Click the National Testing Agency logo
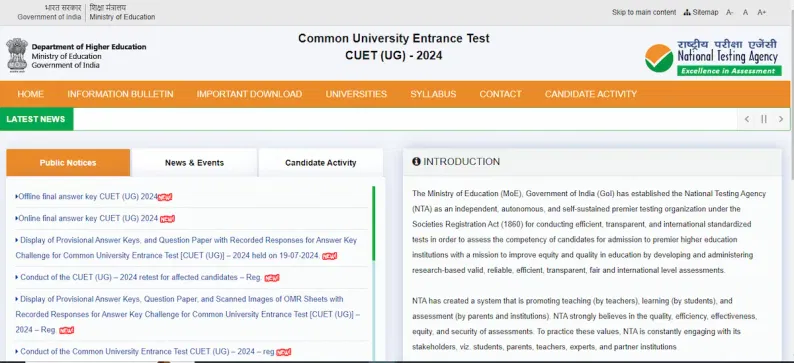 (x=713, y=58)
